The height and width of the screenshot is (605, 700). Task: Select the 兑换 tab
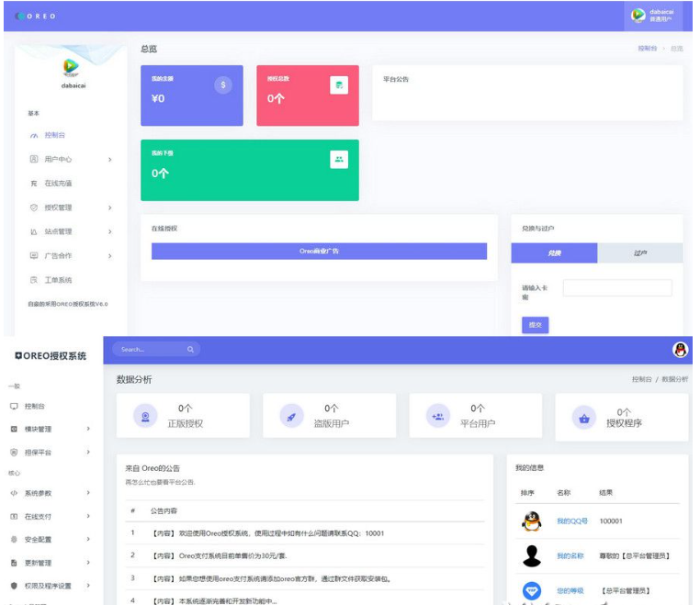[554, 252]
